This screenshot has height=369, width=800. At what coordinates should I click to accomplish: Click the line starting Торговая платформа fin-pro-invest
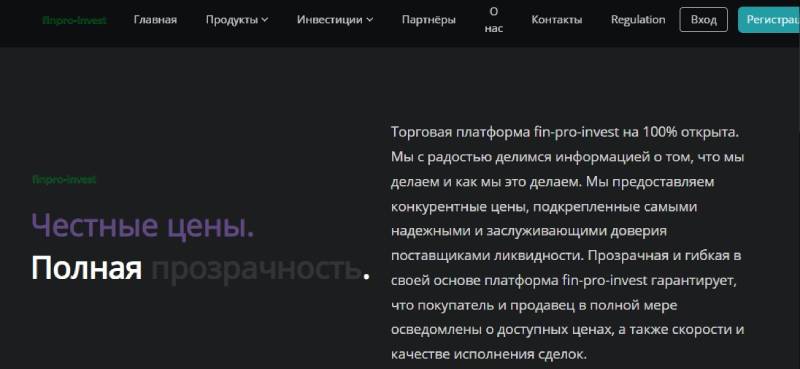[x=565, y=132]
